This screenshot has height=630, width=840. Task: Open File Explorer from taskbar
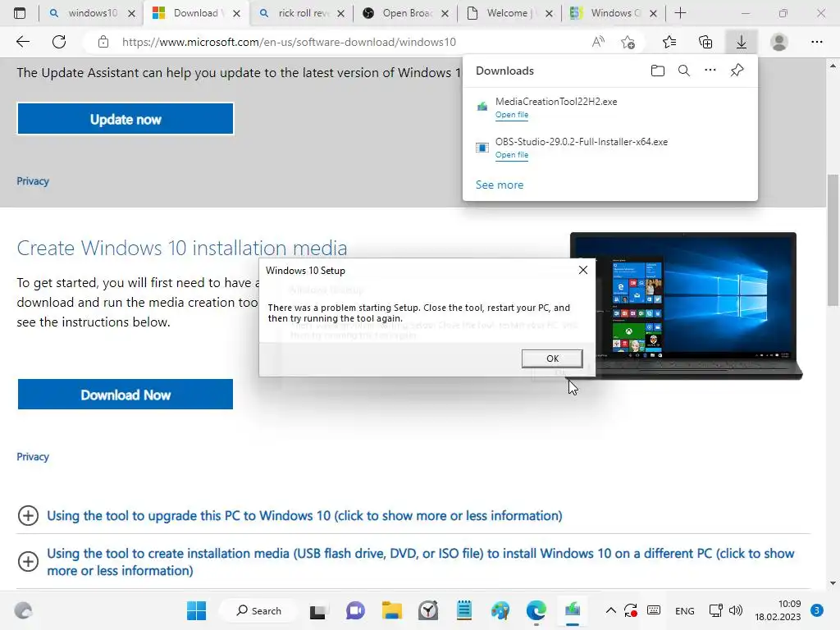391,610
